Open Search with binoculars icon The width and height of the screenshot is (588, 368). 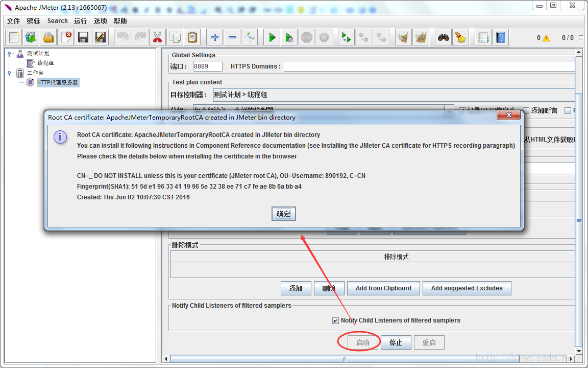pyautogui.click(x=443, y=37)
